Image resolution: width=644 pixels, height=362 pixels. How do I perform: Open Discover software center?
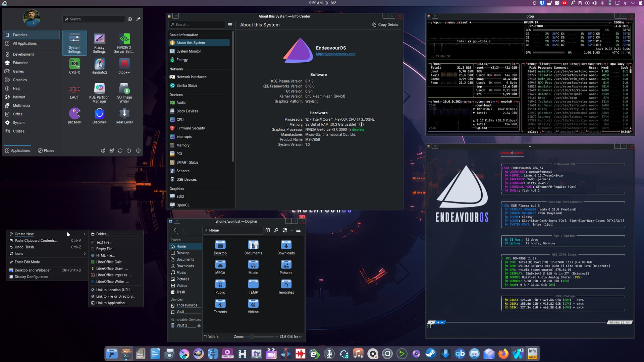(99, 116)
